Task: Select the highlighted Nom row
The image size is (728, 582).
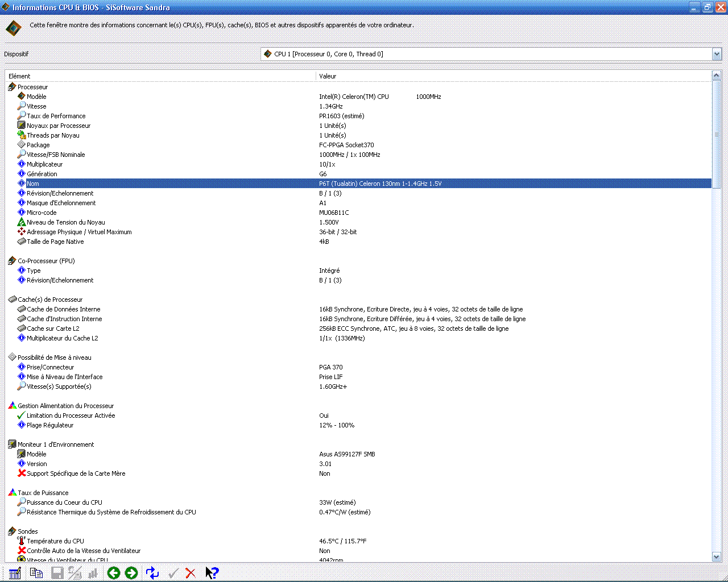Action: click(358, 184)
